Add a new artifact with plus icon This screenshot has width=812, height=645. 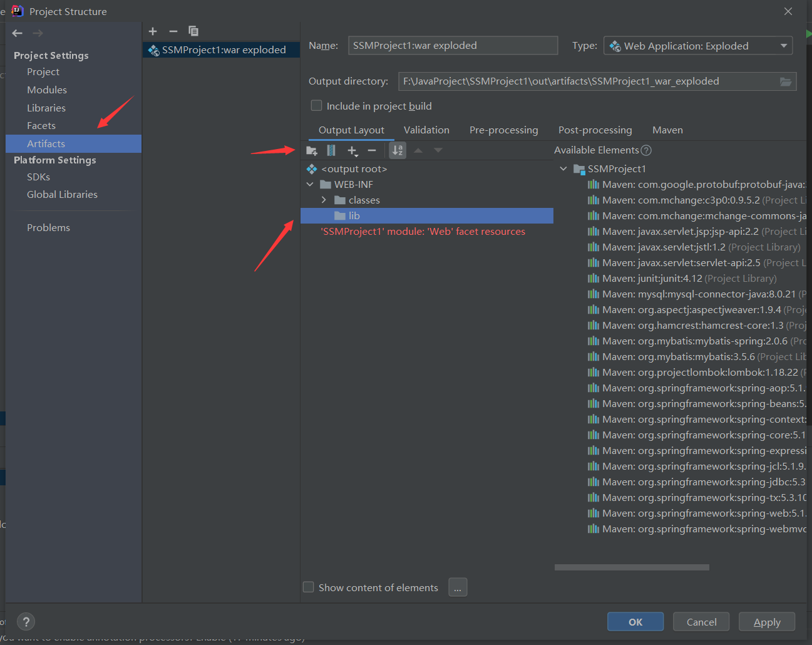pos(153,31)
